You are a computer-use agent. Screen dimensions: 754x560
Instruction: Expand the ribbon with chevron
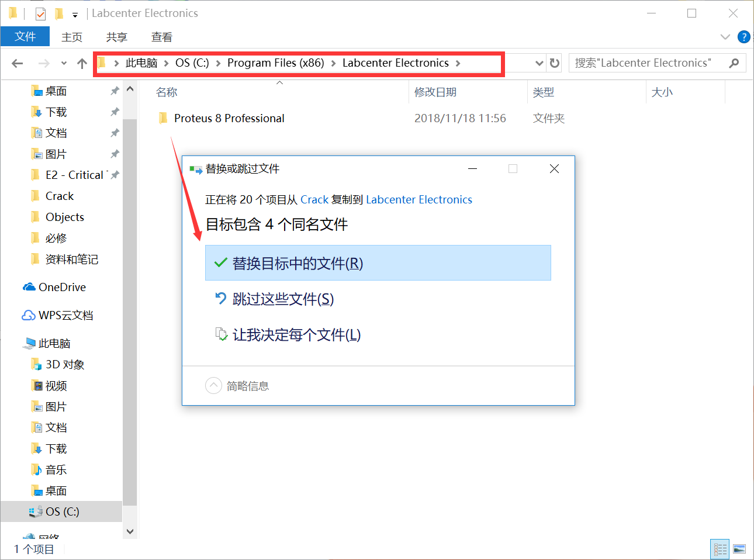point(725,37)
